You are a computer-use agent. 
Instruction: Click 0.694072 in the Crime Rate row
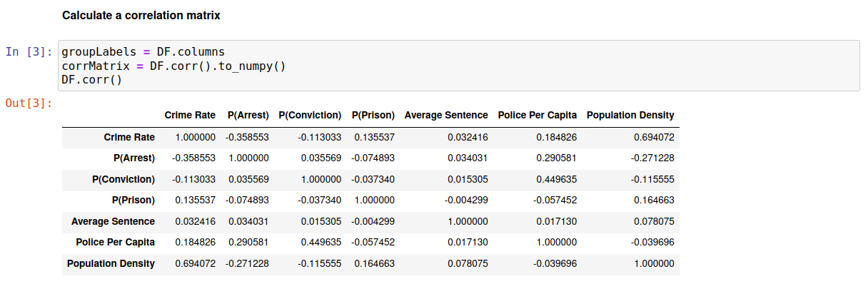[x=654, y=137]
